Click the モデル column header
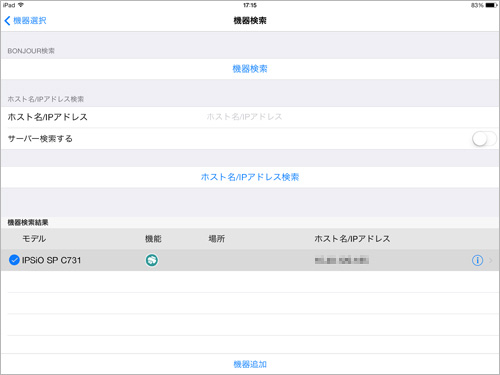This screenshot has height=375, width=500. click(x=34, y=239)
